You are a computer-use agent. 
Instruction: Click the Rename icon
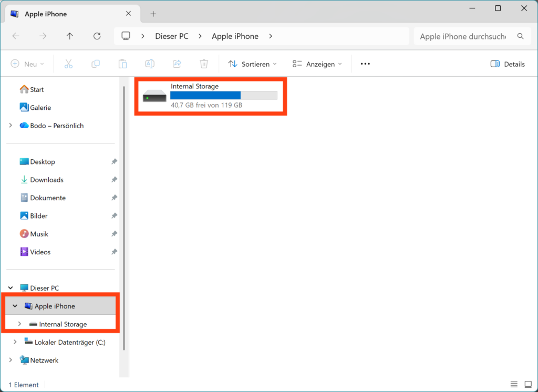pyautogui.click(x=149, y=64)
